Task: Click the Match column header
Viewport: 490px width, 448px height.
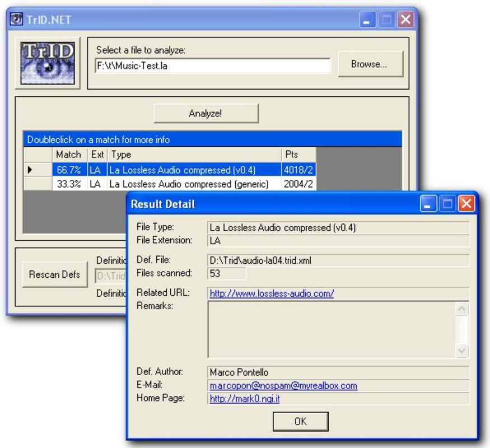Action: coord(69,155)
